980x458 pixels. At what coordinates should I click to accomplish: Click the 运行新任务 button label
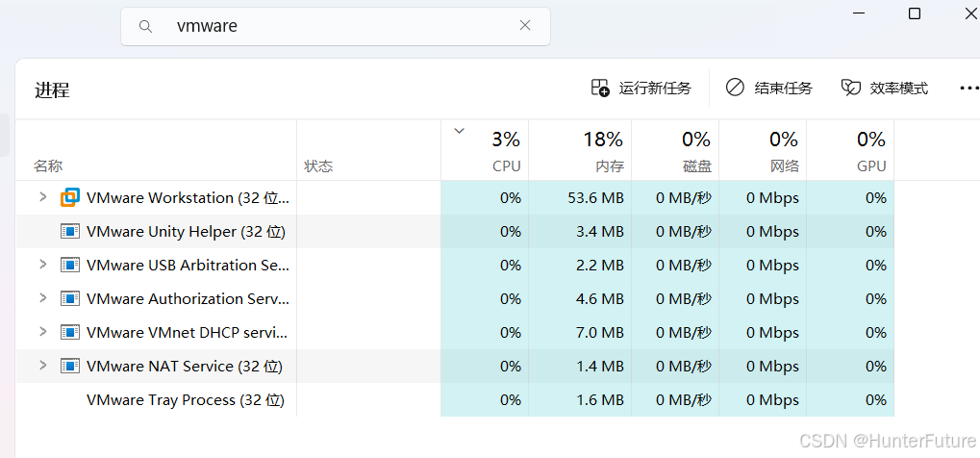point(655,89)
